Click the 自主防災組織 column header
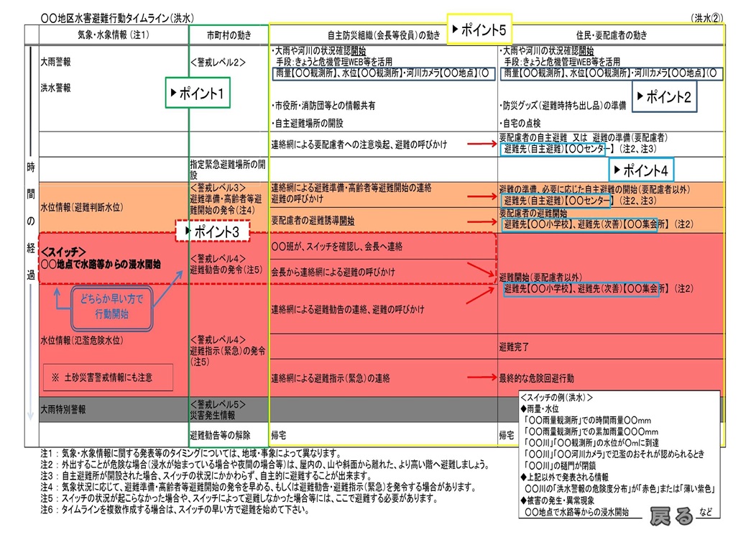Image resolution: width=756 pixels, height=535 pixels. [x=383, y=35]
